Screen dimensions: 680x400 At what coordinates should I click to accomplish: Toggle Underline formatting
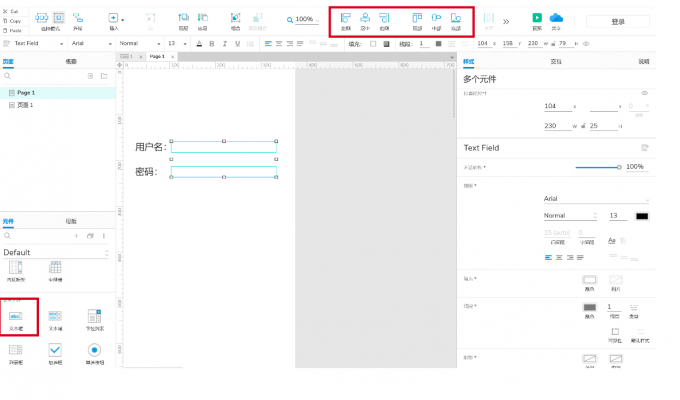click(238, 43)
